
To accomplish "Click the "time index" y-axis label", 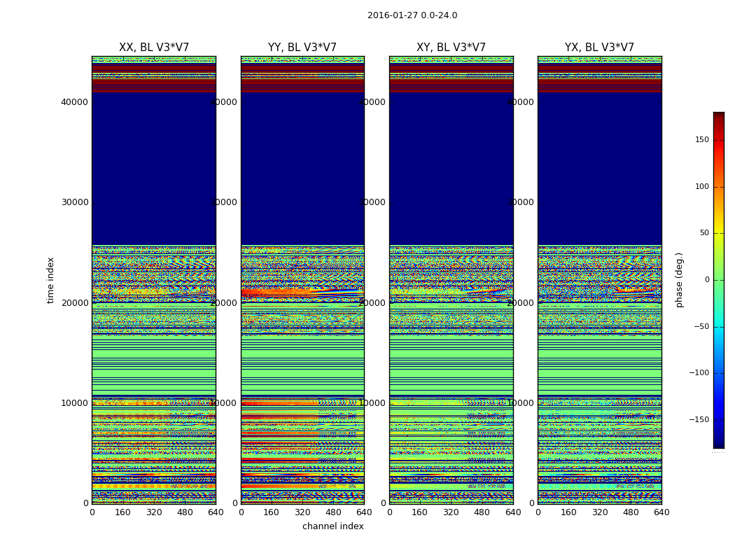I will [50, 280].
